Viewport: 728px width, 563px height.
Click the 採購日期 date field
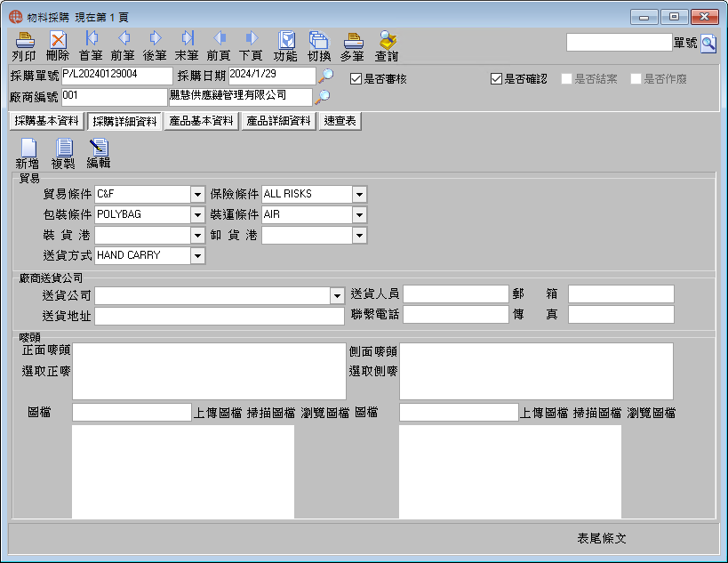point(272,76)
